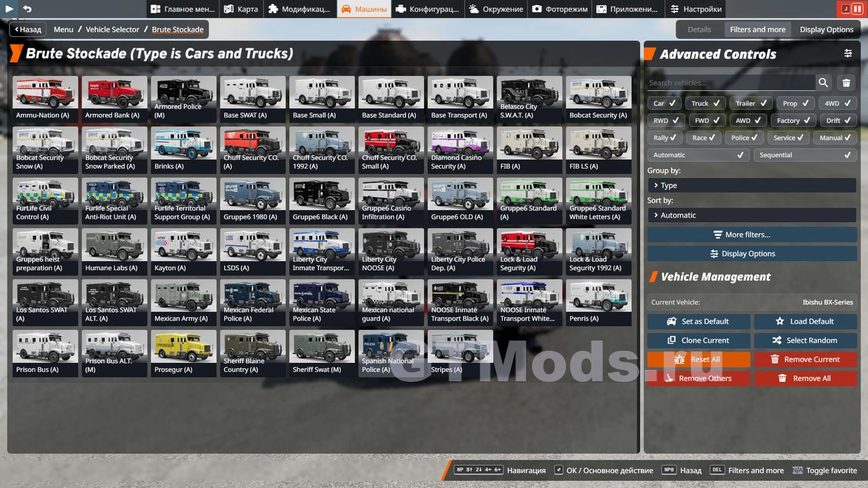This screenshot has height=488, width=868.
Task: Click Remove Others button
Action: coord(698,379)
